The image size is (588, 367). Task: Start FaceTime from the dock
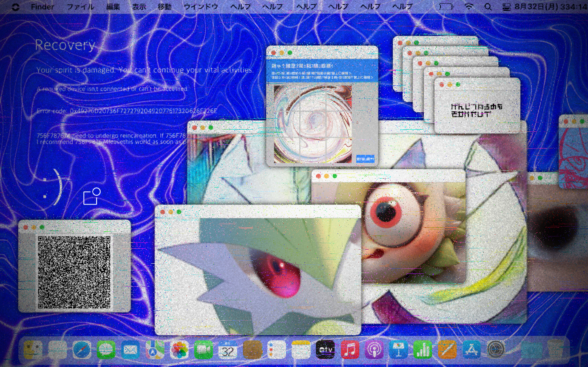coord(204,350)
